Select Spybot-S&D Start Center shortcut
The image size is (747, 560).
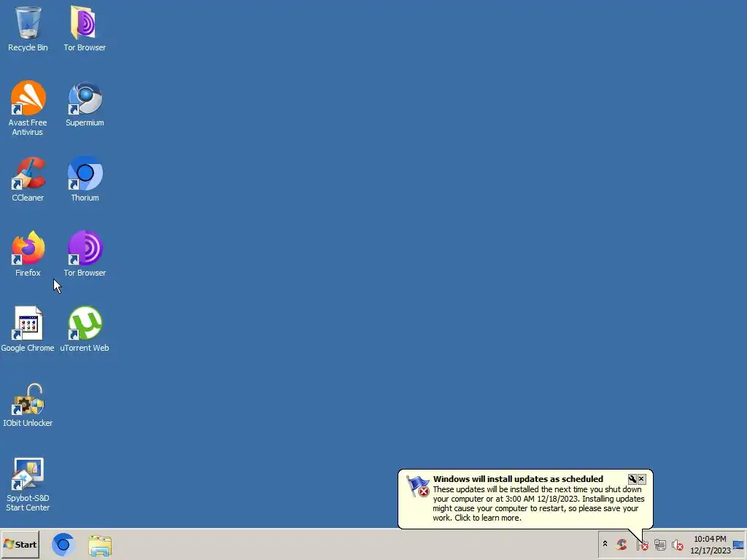pyautogui.click(x=28, y=484)
